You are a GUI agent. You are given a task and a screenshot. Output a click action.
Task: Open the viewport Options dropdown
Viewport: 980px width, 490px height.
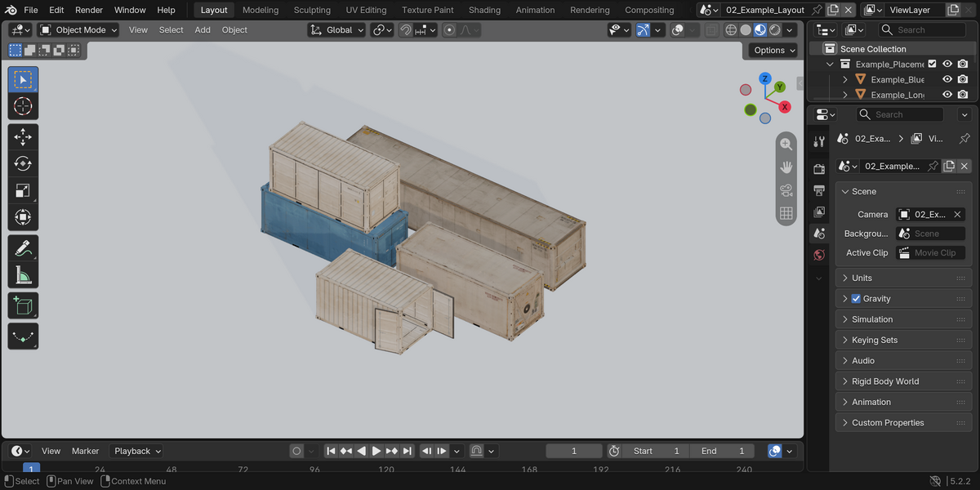coord(773,50)
